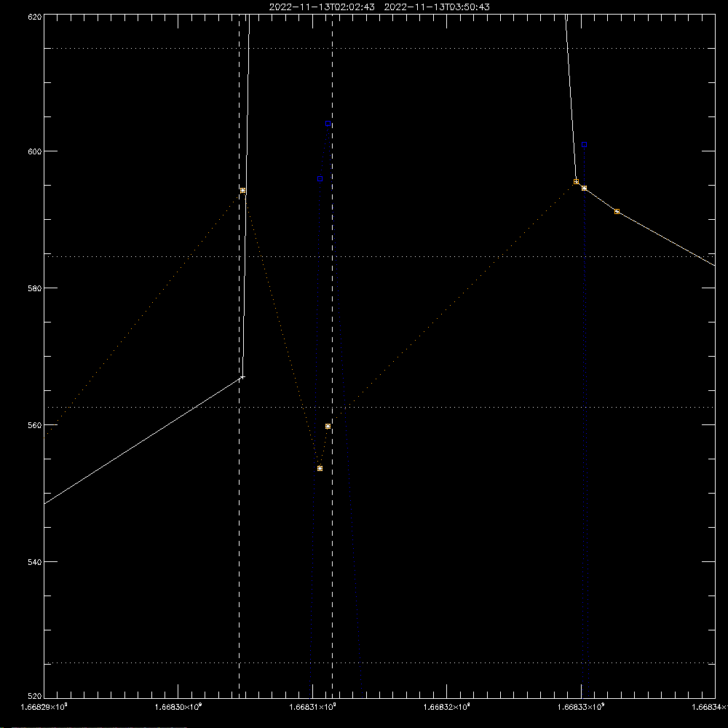Image resolution: width=728 pixels, height=728 pixels.
Task: Click the start timestamp 2022-11-13T02:02:43 in title
Action: pyautogui.click(x=322, y=7)
